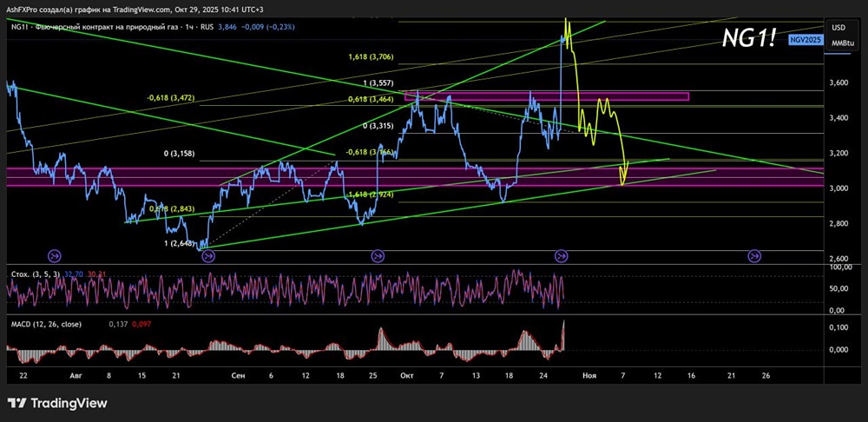868x422 pixels.
Task: Click the Сен date on time axis
Action: point(238,375)
